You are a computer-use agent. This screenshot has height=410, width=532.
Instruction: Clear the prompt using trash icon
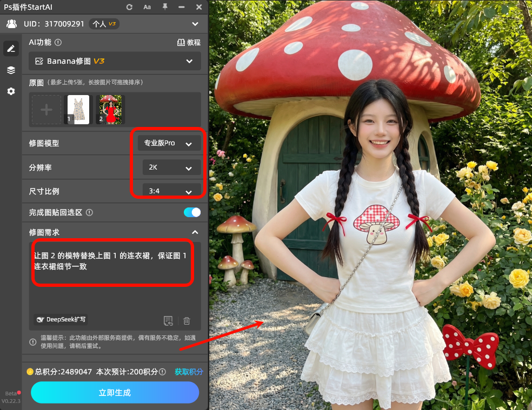point(187,320)
